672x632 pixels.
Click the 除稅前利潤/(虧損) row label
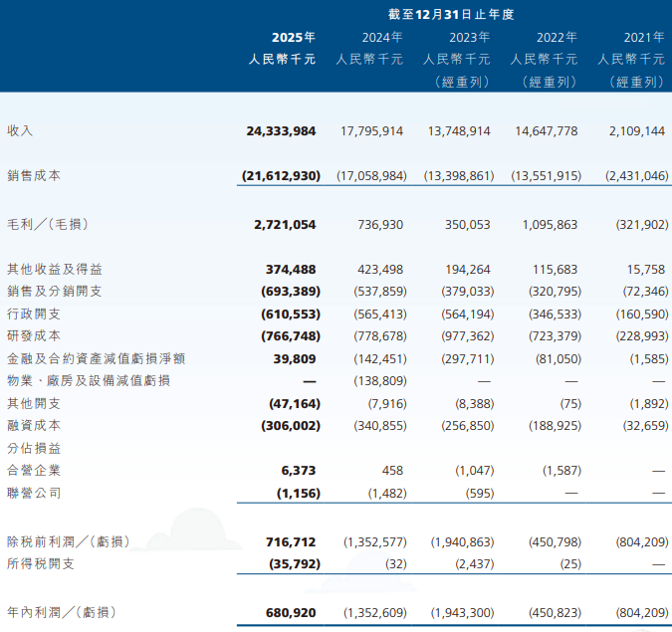pyautogui.click(x=68, y=541)
